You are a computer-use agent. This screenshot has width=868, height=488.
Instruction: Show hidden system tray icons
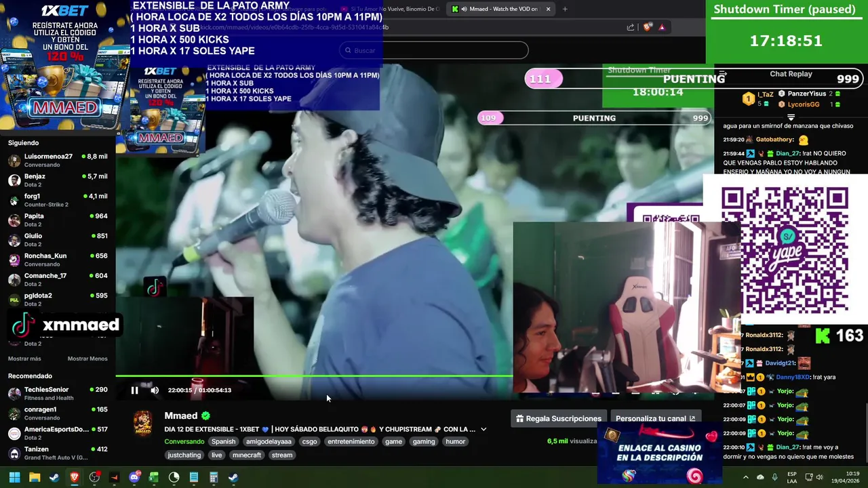point(745,477)
